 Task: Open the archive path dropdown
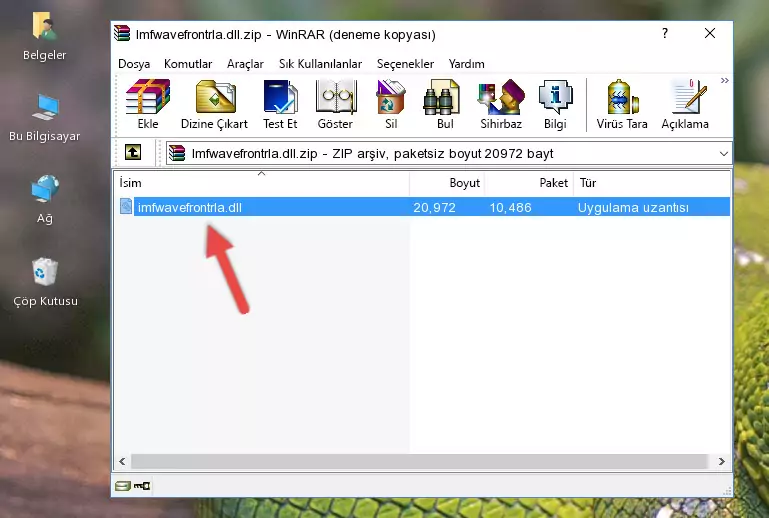click(x=723, y=154)
